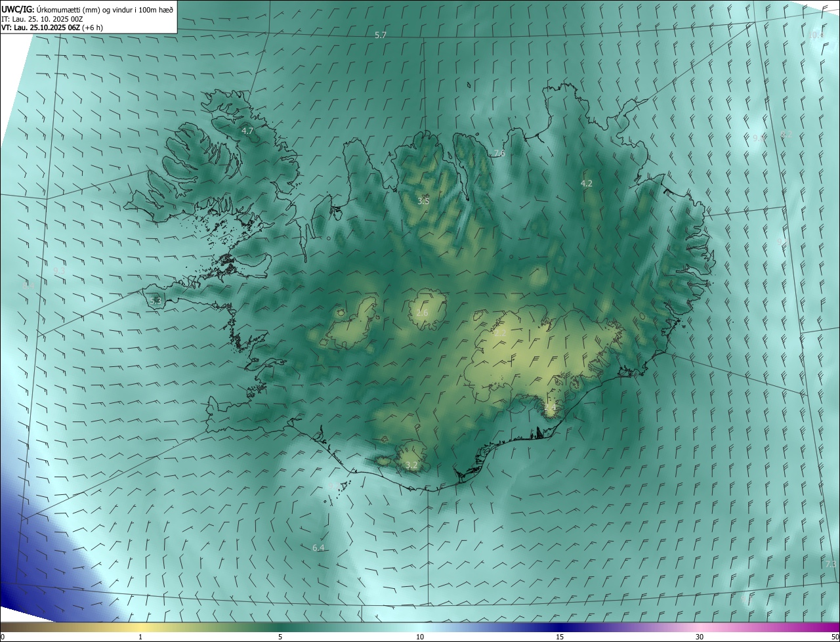Click the dark blue colorbar segment near 15
Viewport: 840px width, 642px height.
pos(560,628)
